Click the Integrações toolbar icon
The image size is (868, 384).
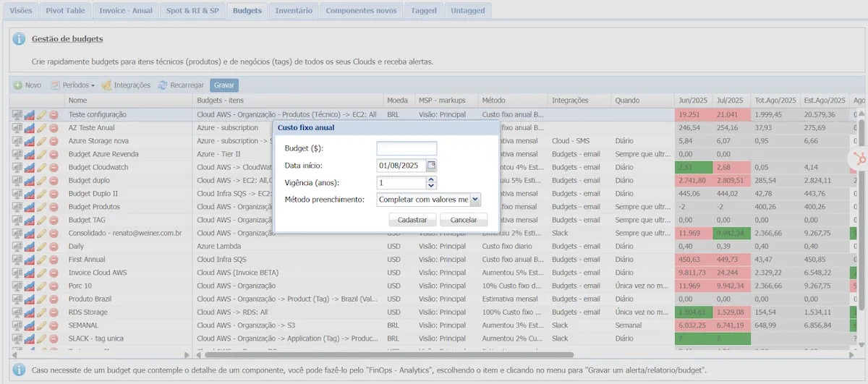point(106,85)
